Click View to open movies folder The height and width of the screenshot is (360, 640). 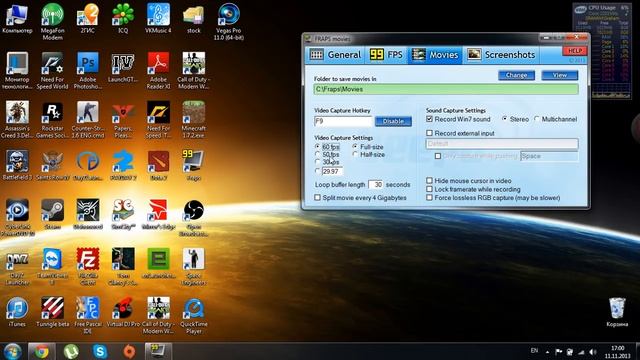click(560, 75)
